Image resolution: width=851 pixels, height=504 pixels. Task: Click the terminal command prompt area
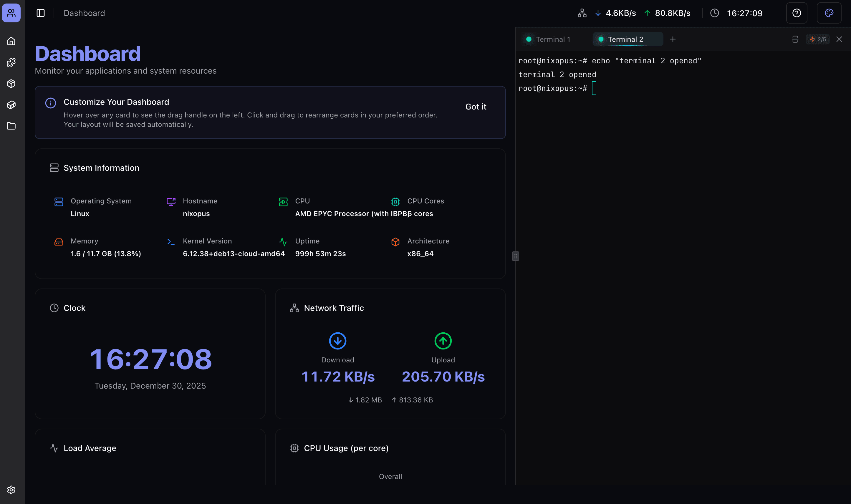click(594, 89)
